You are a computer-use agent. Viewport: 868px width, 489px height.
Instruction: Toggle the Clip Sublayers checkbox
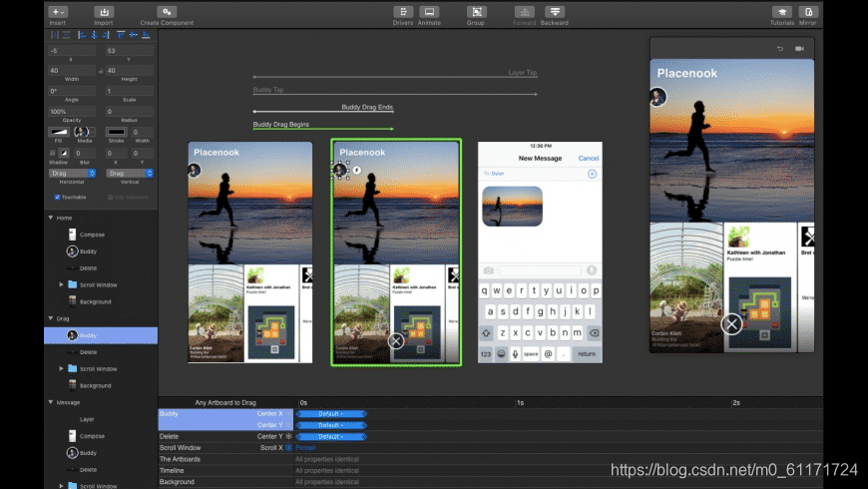[110, 198]
